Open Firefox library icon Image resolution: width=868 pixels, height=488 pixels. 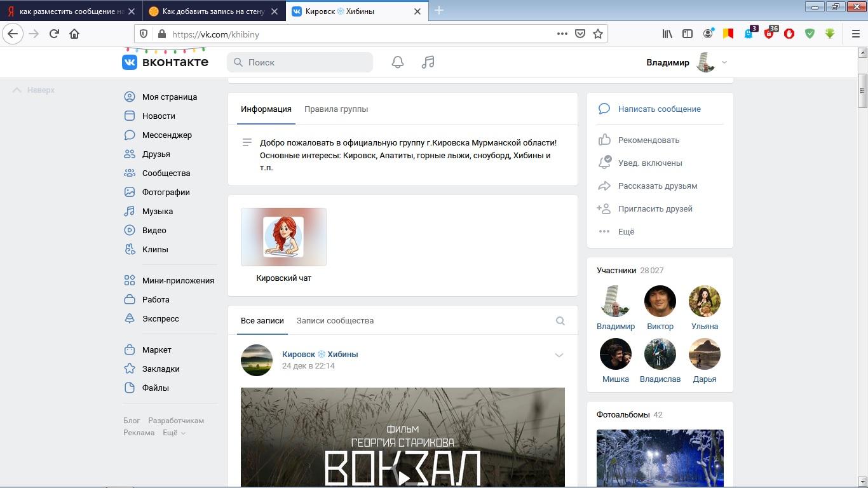[x=667, y=34]
